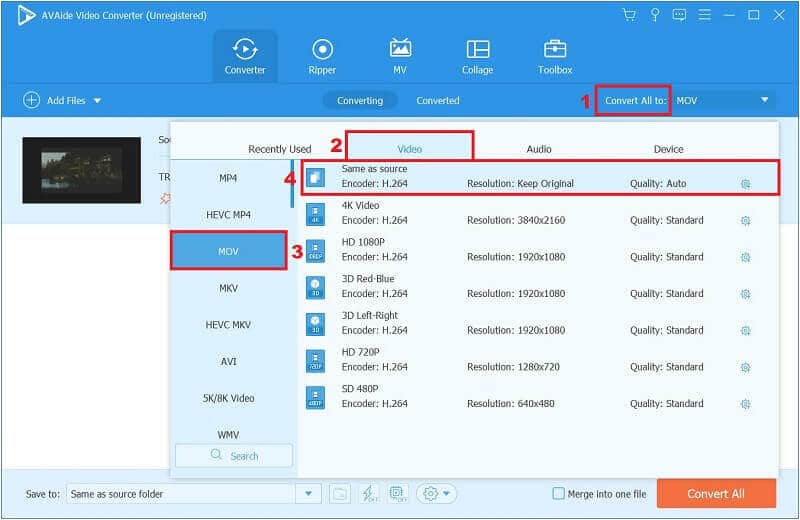This screenshot has height=520, width=800.
Task: Open the MV module
Action: 400,56
